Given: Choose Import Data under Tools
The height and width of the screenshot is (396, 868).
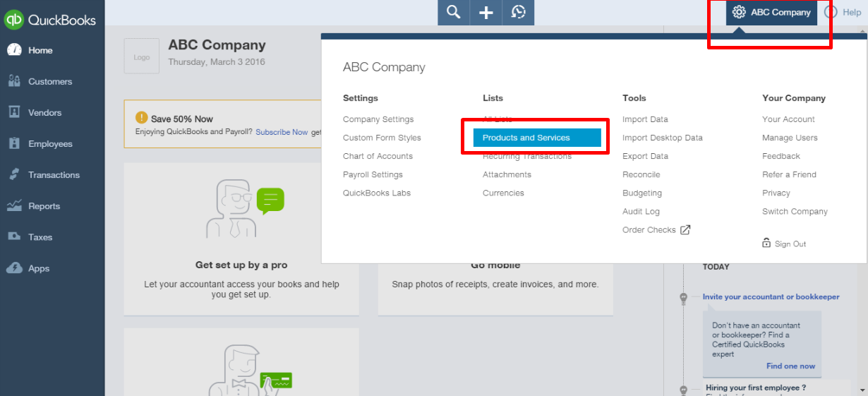Looking at the screenshot, I should (645, 119).
